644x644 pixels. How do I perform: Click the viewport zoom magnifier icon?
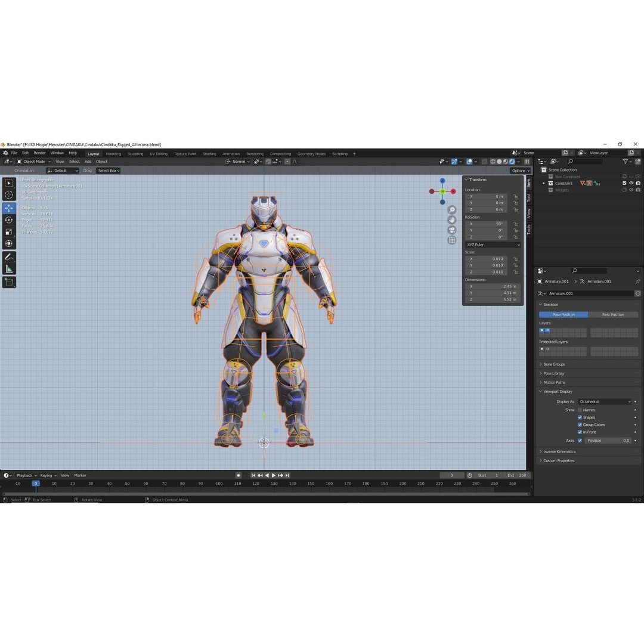click(452, 210)
